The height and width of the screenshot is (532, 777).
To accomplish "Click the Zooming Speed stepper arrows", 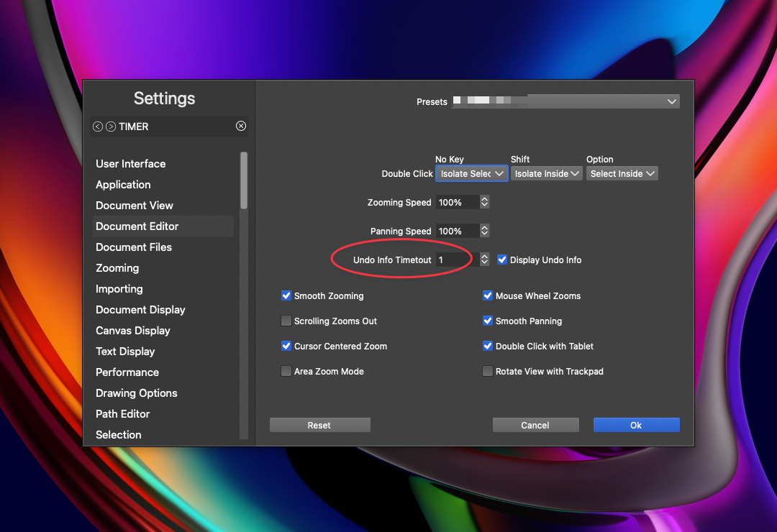I will click(485, 202).
